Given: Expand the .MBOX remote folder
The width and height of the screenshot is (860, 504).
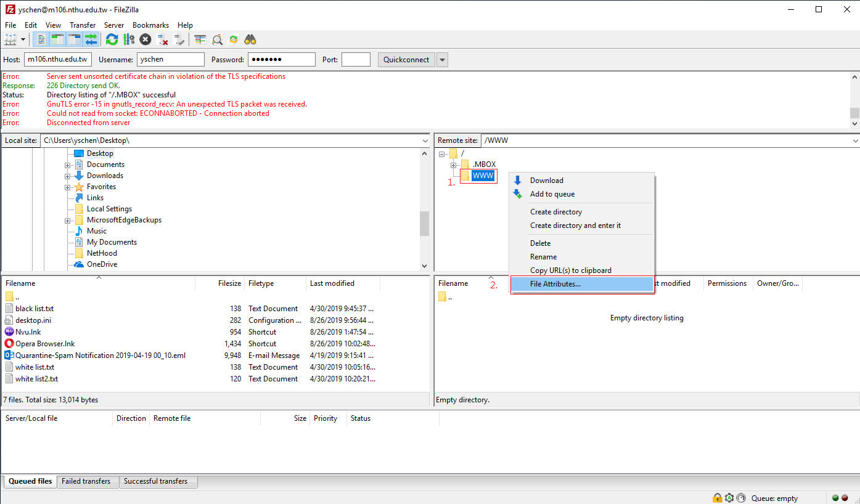Looking at the screenshot, I should click(454, 165).
